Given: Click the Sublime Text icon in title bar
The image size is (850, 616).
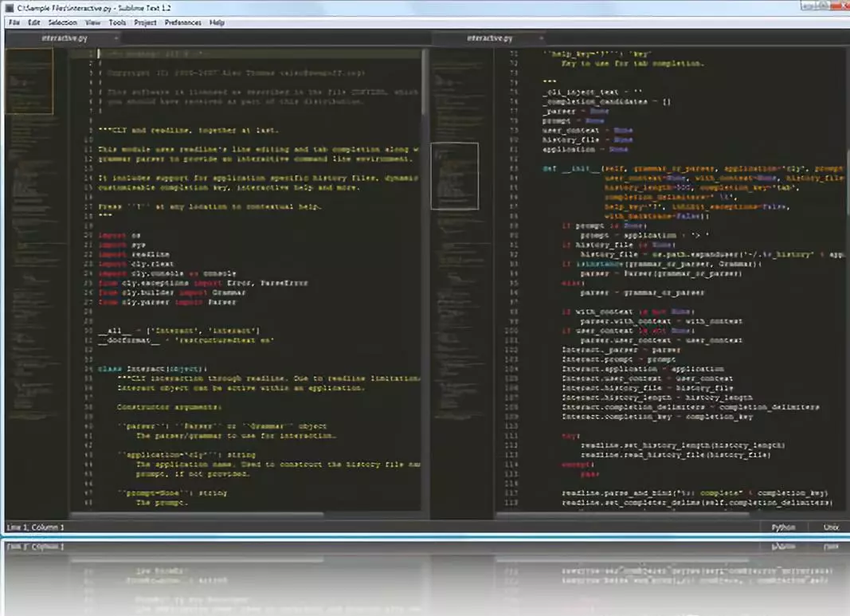Looking at the screenshot, I should click(10, 8).
